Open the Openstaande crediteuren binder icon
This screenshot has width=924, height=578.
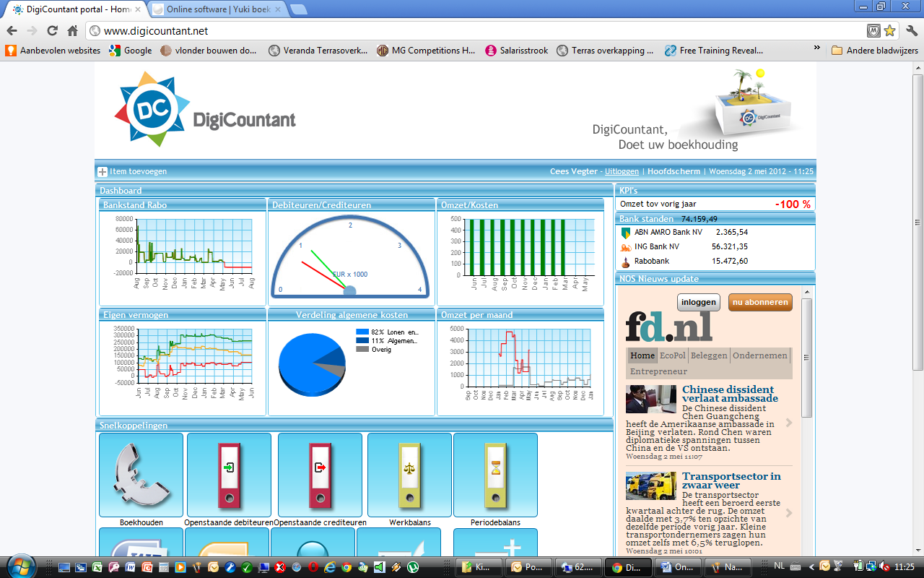320,475
